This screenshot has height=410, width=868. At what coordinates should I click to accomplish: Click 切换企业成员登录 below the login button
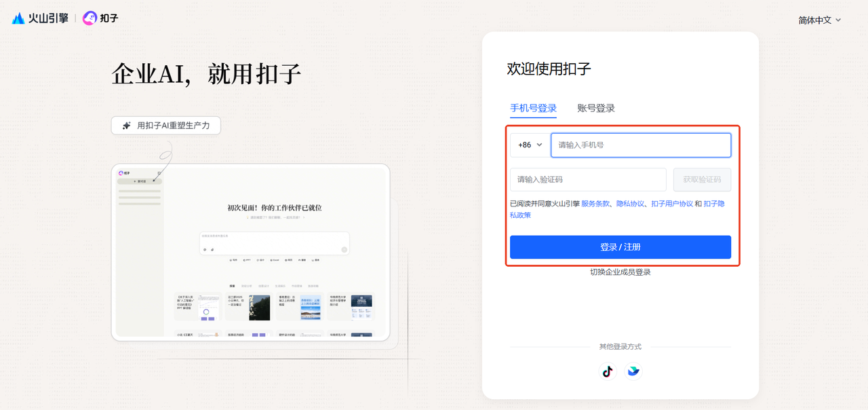620,271
